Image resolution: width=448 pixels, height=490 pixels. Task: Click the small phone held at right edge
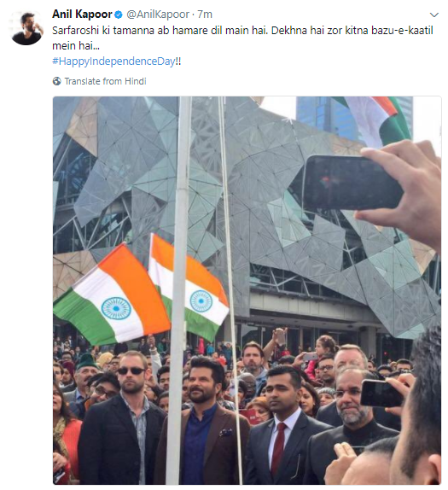(x=381, y=393)
